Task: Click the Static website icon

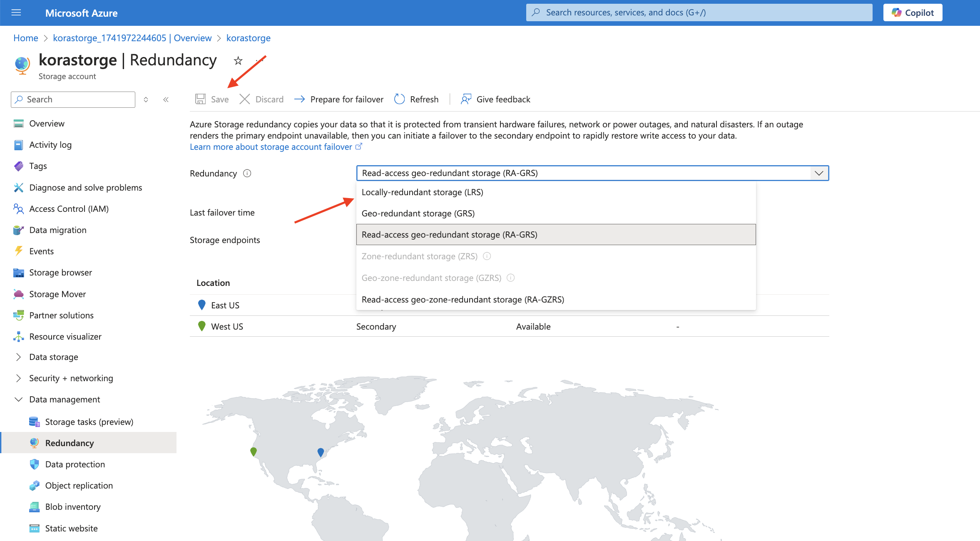Action: click(35, 529)
